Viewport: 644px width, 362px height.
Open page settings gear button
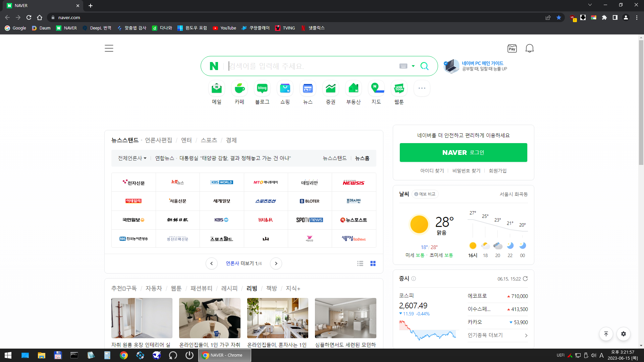(623, 334)
